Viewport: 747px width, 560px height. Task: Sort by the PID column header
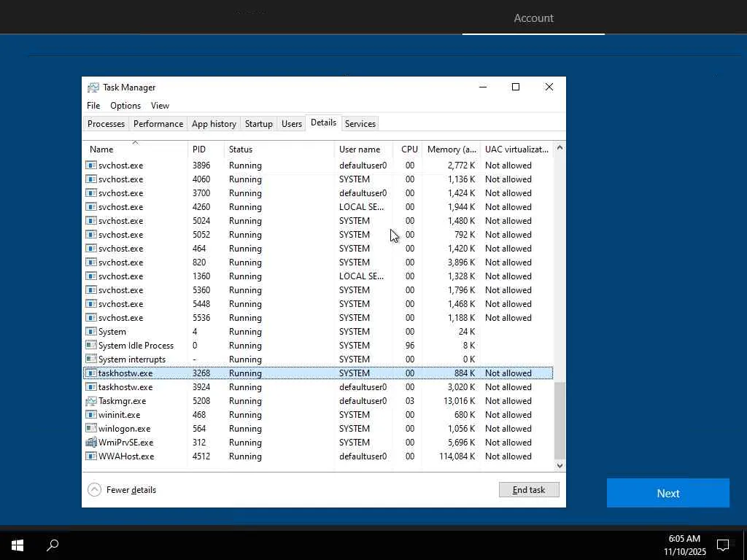tap(206, 149)
